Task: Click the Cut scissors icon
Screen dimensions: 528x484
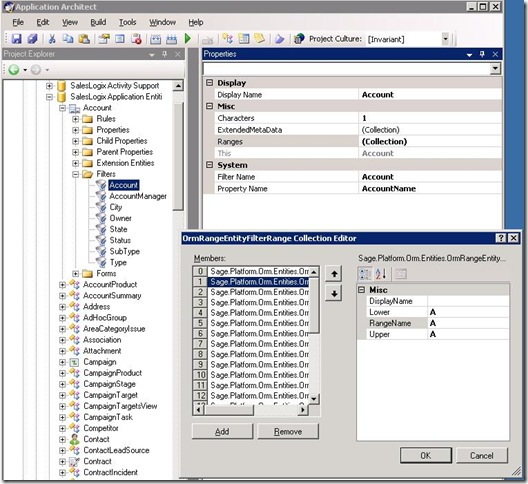Action: 52,39
